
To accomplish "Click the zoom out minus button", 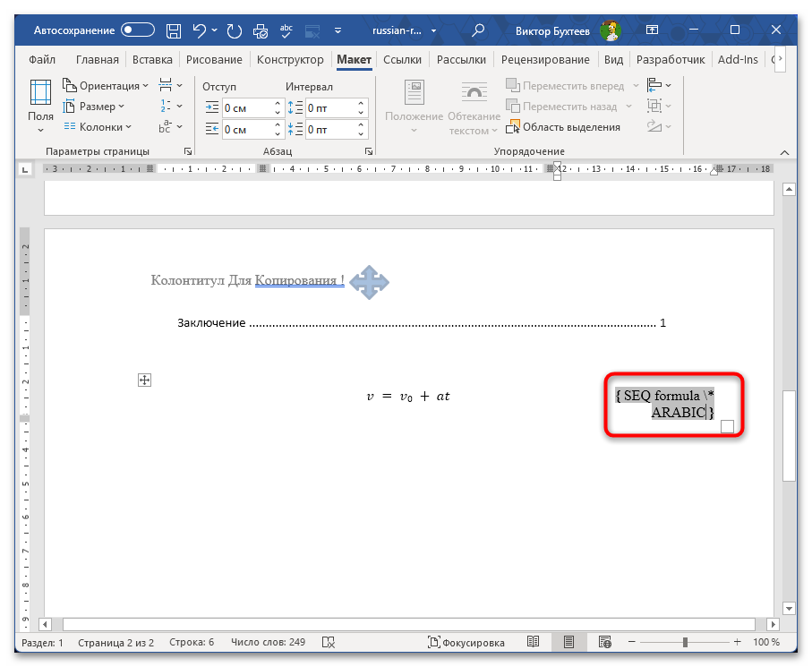I will [632, 642].
